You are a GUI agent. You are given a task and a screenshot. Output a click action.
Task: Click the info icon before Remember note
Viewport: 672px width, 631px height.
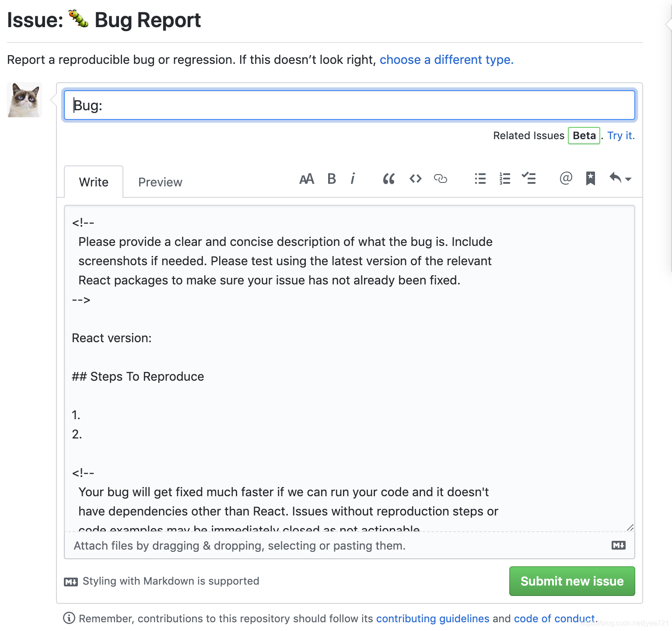click(69, 618)
